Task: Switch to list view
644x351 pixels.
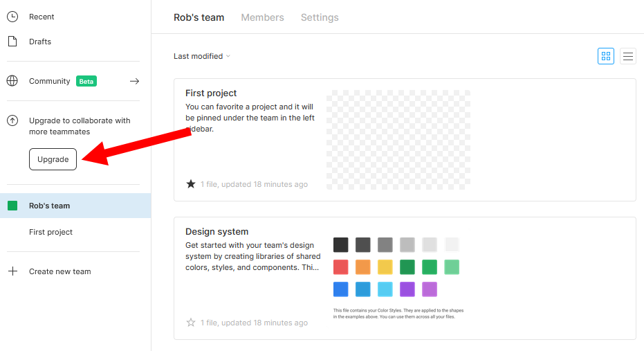Action: (628, 56)
